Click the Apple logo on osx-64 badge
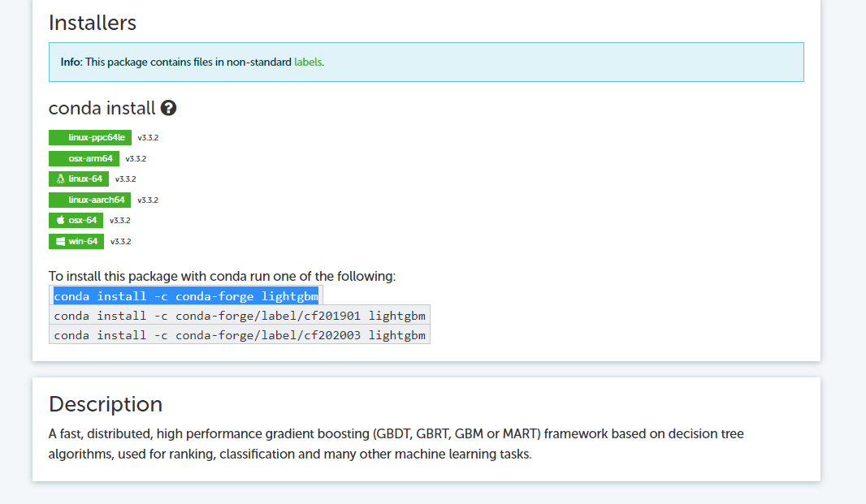 click(60, 220)
